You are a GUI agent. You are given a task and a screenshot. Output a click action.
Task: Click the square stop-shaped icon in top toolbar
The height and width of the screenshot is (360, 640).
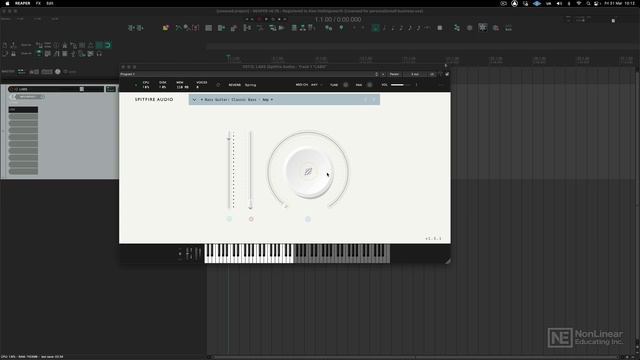pyautogui.click(x=440, y=28)
